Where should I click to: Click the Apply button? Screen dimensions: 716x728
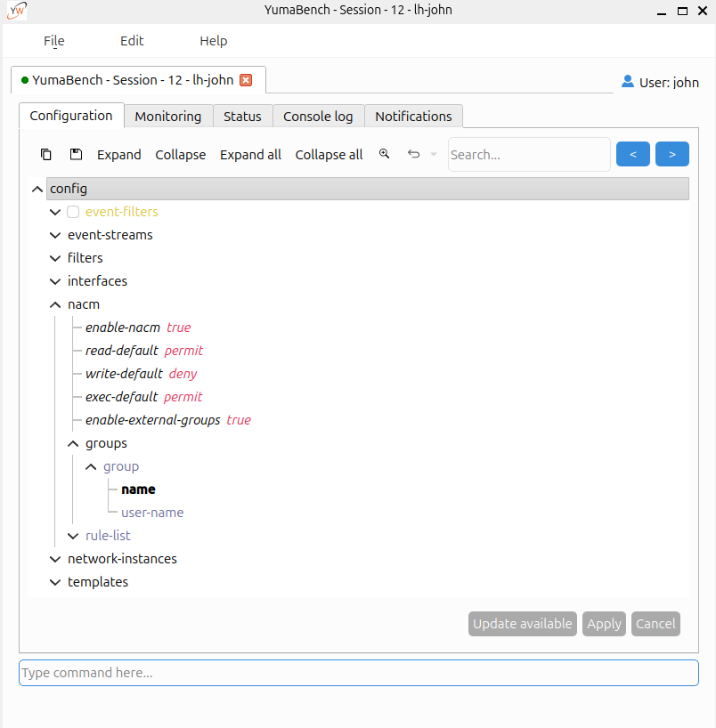604,624
